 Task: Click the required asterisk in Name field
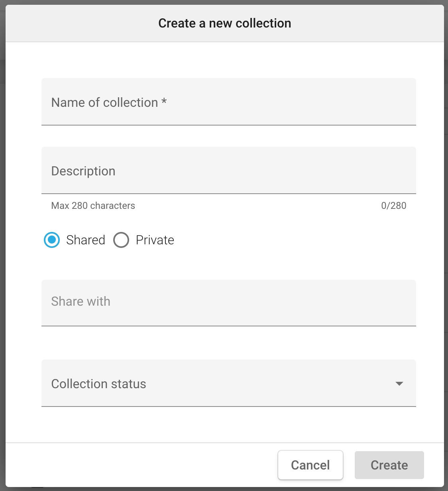(x=164, y=102)
